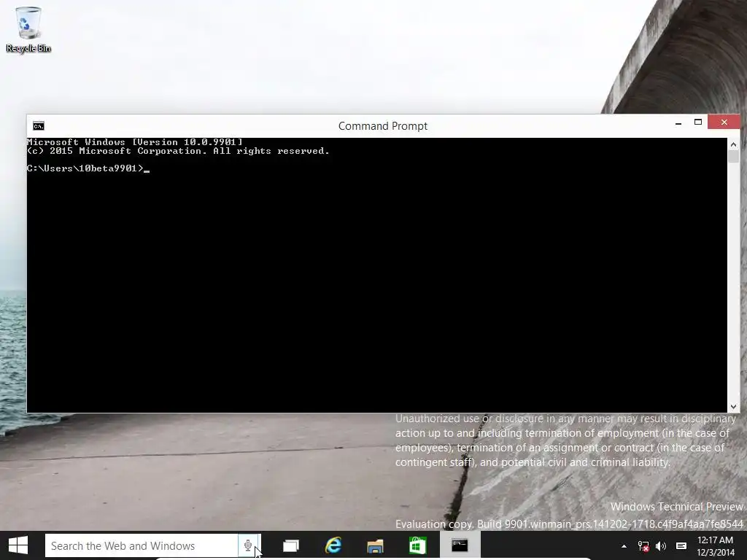The image size is (747, 560).
Task: Open the Windows Store taskbar icon
Action: point(417,545)
